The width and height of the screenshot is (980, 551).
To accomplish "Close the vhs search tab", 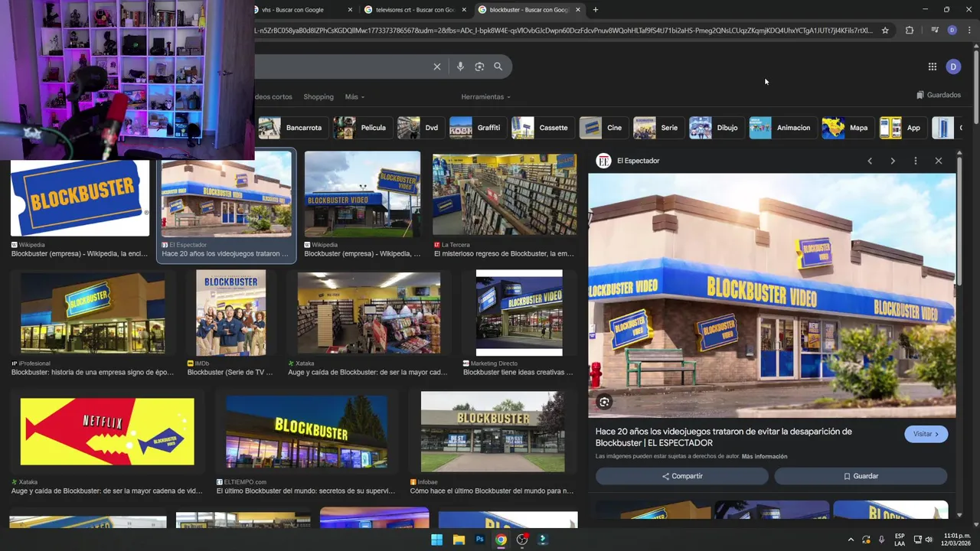I will [x=351, y=10].
